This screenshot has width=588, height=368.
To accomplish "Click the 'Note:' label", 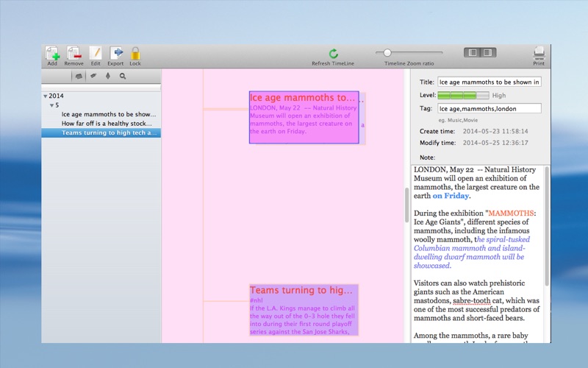I will [x=427, y=158].
